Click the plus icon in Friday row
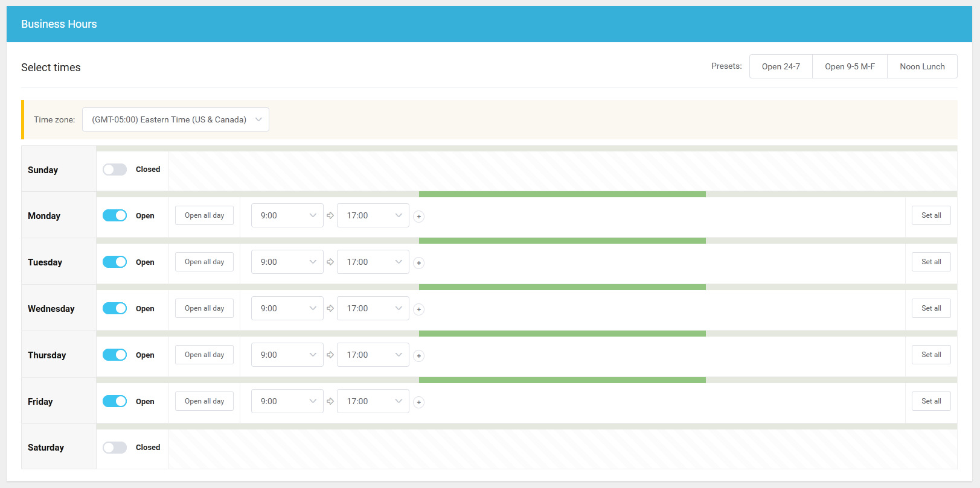Image resolution: width=980 pixels, height=488 pixels. click(x=418, y=402)
